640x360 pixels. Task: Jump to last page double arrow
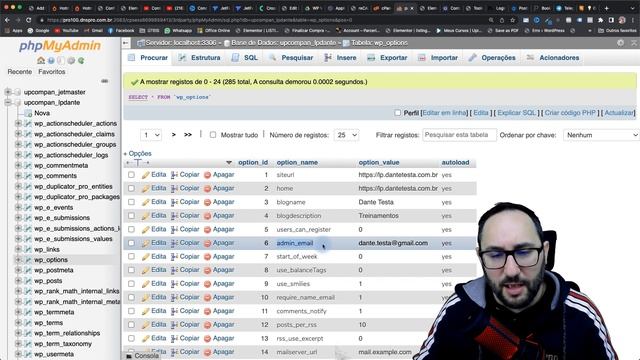pyautogui.click(x=188, y=135)
